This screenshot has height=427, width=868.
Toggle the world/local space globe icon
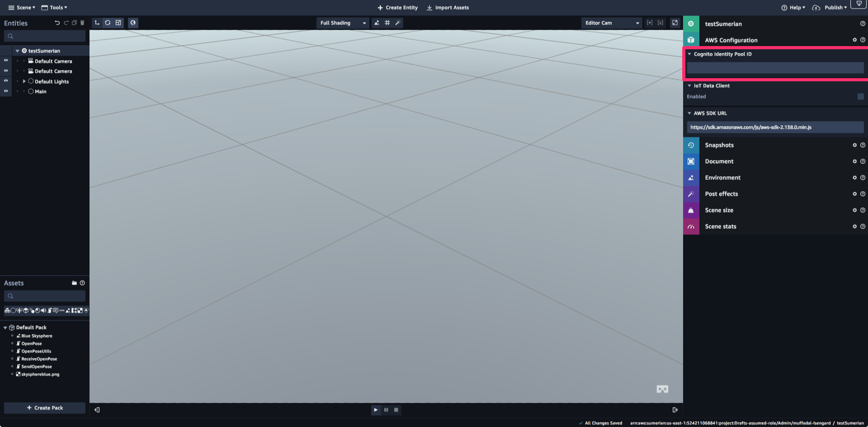tap(133, 23)
